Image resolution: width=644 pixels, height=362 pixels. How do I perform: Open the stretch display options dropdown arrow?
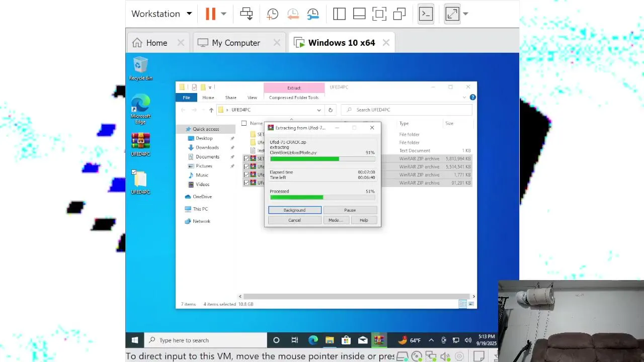pos(465,14)
